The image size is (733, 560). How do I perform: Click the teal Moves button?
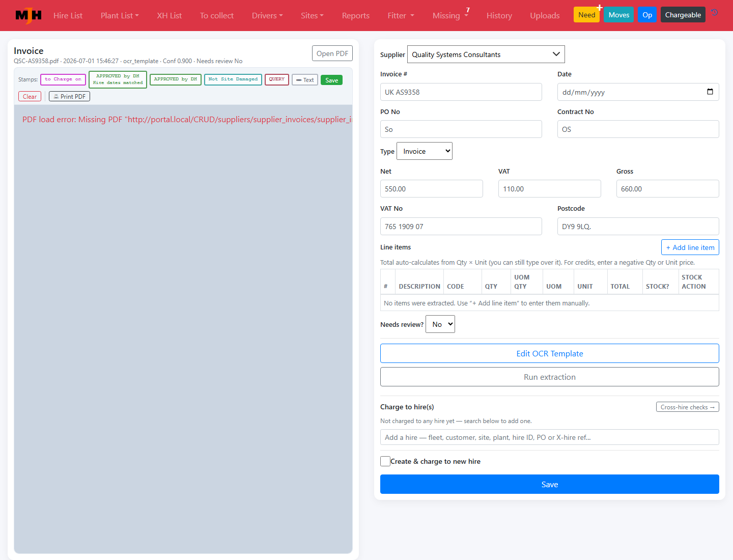pos(619,15)
